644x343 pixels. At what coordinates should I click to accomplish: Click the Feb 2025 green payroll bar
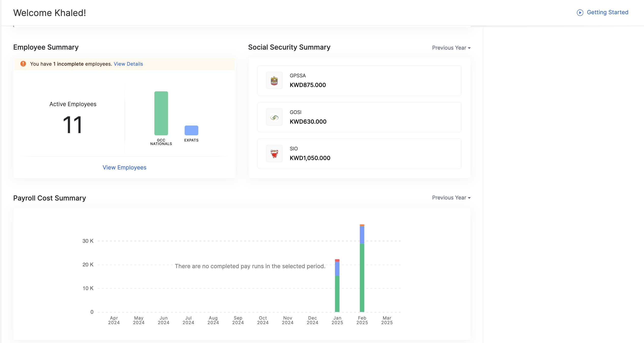tap(362, 277)
